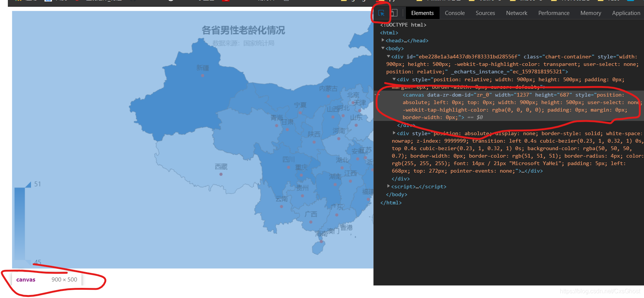Collapse the body node
This screenshot has width=644, height=298.
tap(383, 48)
